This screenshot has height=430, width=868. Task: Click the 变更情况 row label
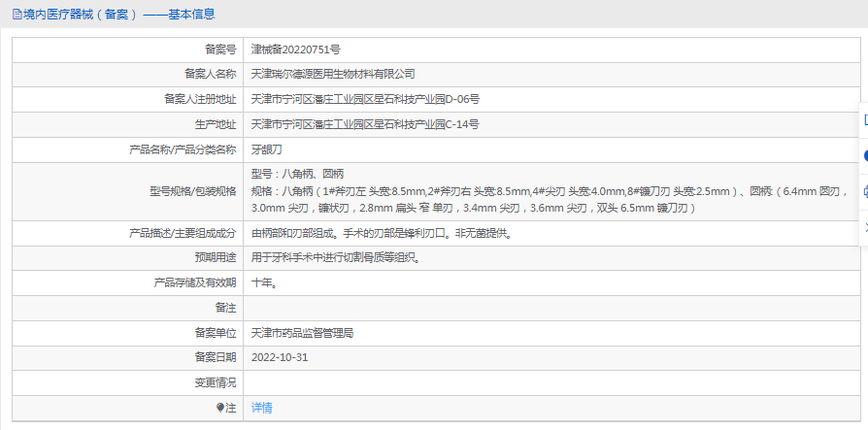[x=216, y=383]
